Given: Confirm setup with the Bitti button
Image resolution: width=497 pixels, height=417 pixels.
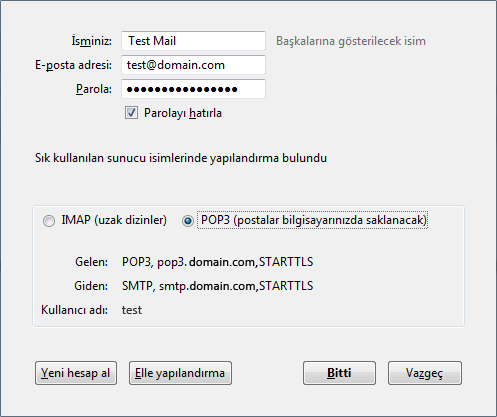Looking at the screenshot, I should (339, 373).
